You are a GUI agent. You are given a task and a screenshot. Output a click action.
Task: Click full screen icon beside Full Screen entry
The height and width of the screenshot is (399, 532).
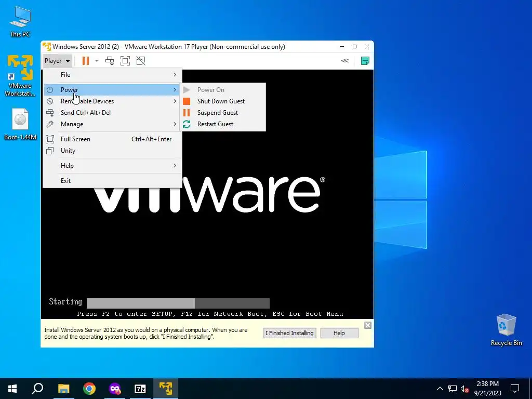pyautogui.click(x=50, y=139)
